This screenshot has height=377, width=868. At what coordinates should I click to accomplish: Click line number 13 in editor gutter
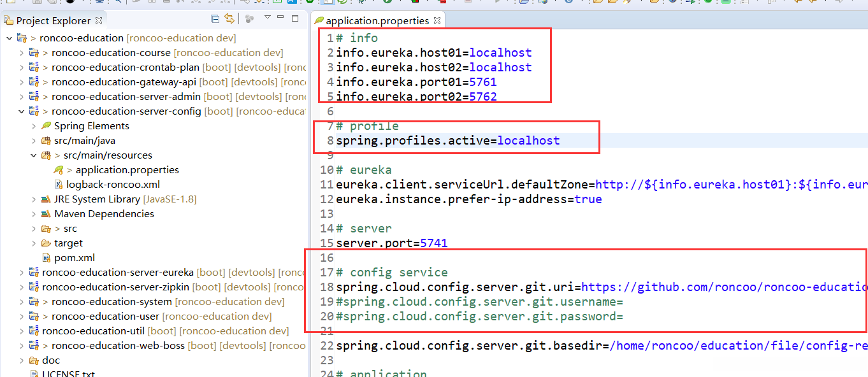326,214
